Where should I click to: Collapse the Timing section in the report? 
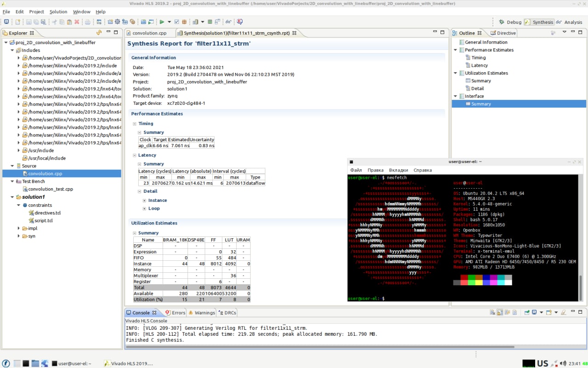[135, 124]
